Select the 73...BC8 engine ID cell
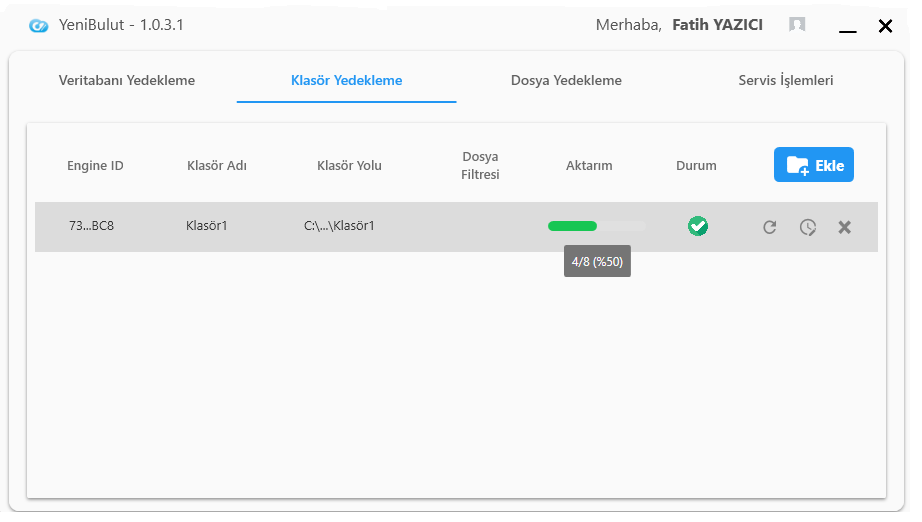The image size is (922, 522). 91,226
